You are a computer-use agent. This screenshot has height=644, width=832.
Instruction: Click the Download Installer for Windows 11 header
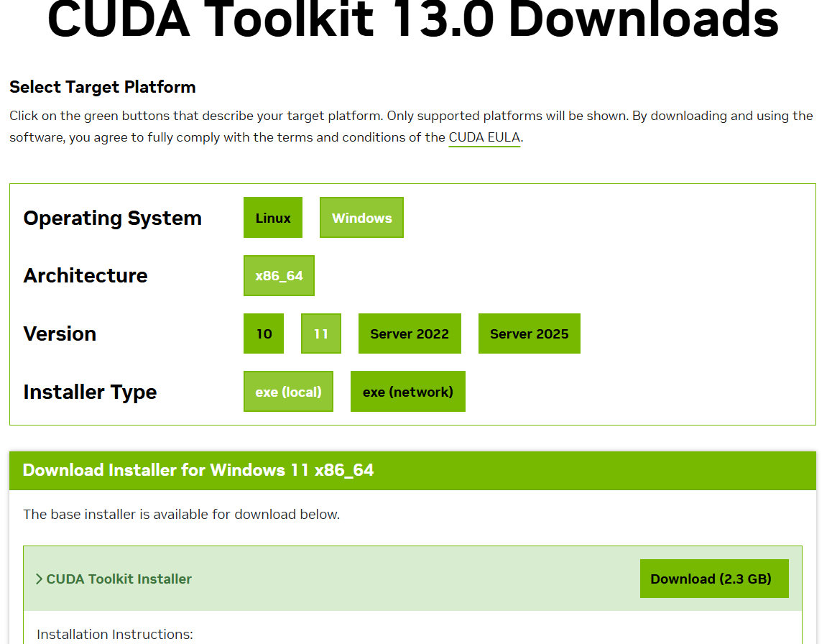point(198,470)
